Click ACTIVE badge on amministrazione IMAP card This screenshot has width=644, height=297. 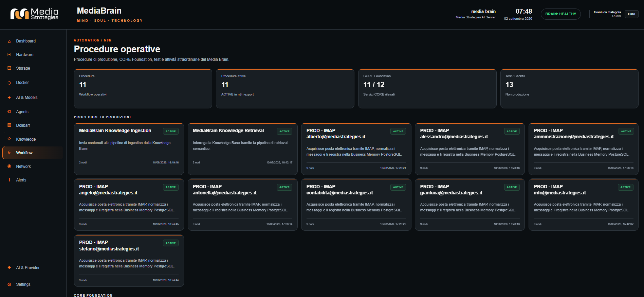tap(626, 131)
